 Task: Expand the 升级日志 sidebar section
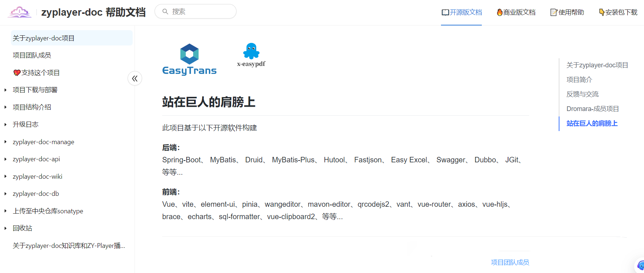pos(5,124)
